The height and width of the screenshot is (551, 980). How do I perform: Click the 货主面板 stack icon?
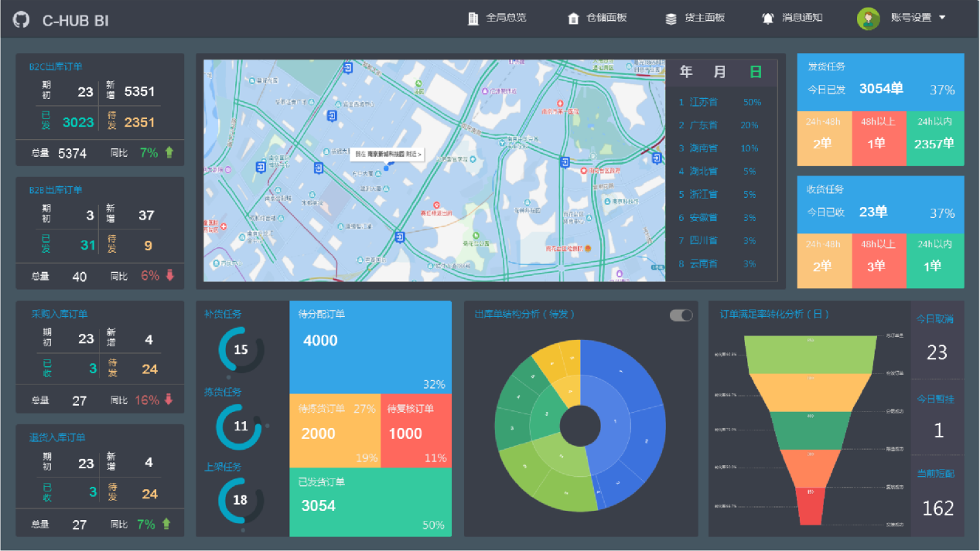[671, 19]
